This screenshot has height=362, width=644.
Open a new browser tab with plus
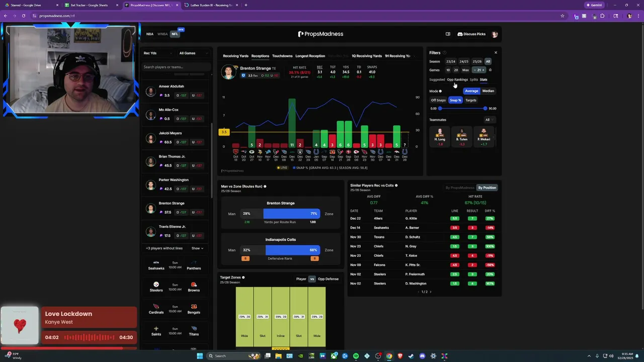click(246, 5)
